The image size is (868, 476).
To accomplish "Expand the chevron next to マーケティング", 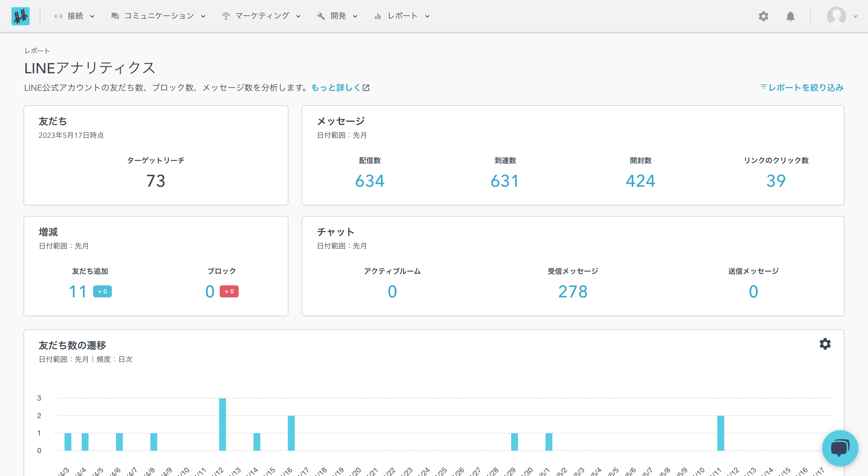I will (298, 16).
